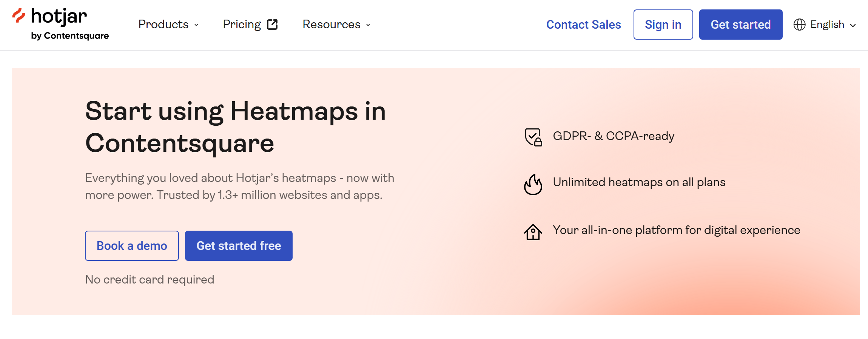Open the Resources navigation menu

336,25
